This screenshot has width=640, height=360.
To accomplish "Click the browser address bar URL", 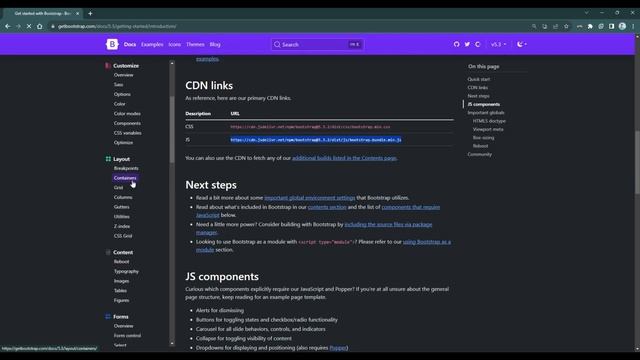I will point(117,27).
